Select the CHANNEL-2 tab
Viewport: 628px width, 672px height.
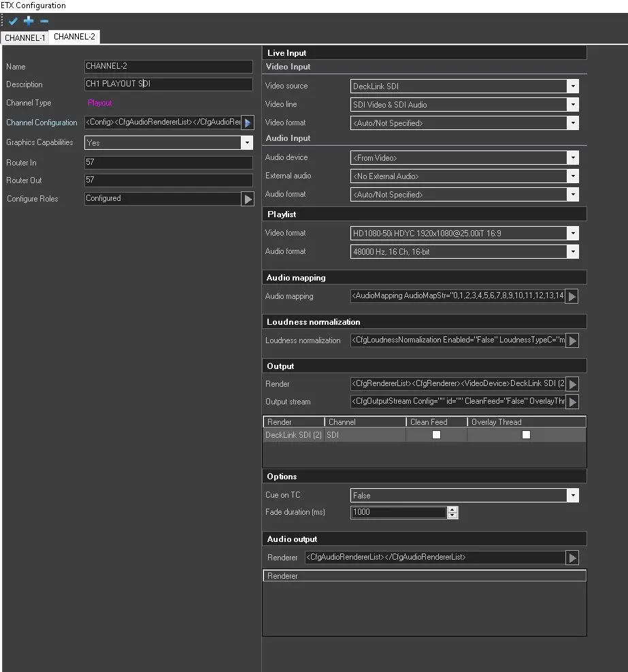(74, 37)
